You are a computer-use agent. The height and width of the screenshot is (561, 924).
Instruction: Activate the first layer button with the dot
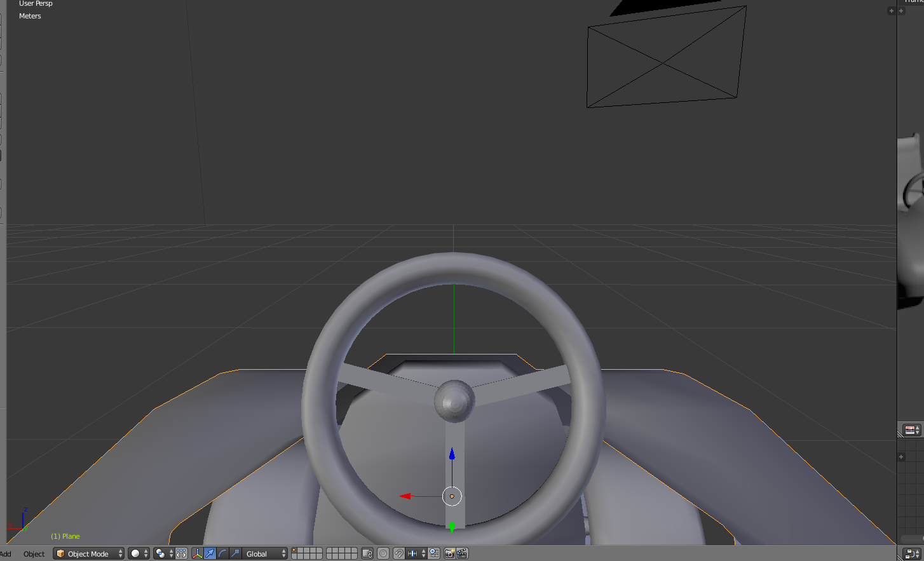pyautogui.click(x=294, y=551)
